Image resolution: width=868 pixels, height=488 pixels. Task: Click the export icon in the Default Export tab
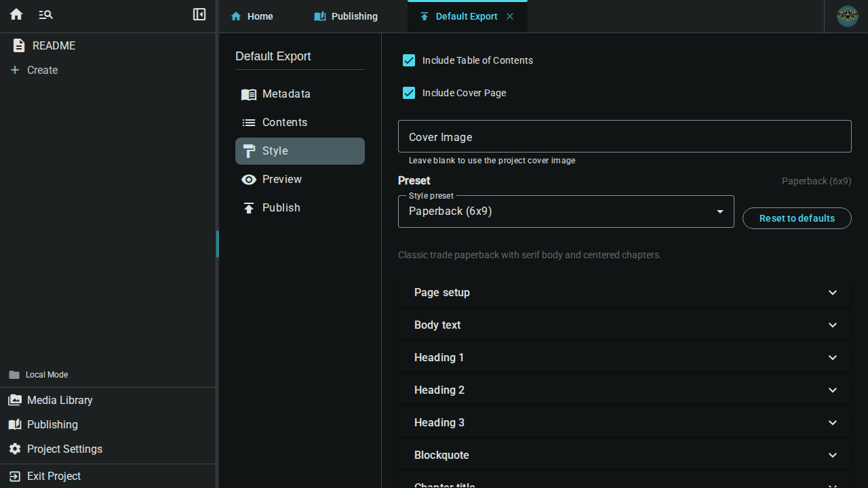[425, 16]
